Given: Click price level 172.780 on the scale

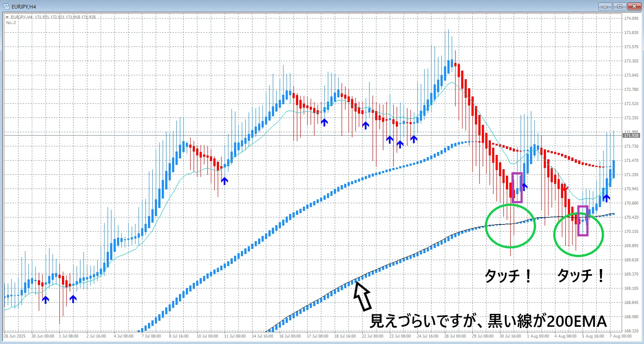Looking at the screenshot, I should (x=631, y=90).
